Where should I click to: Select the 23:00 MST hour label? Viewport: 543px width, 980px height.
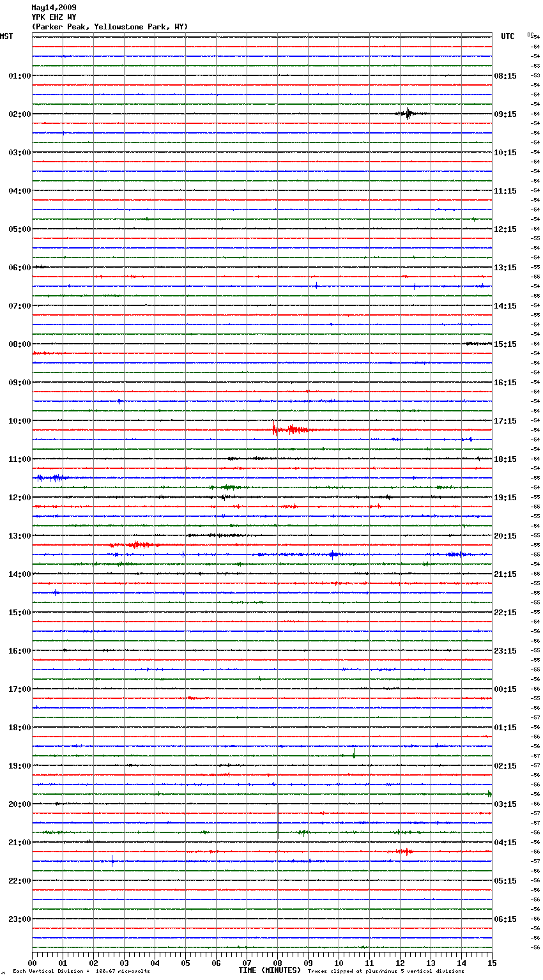19,919
